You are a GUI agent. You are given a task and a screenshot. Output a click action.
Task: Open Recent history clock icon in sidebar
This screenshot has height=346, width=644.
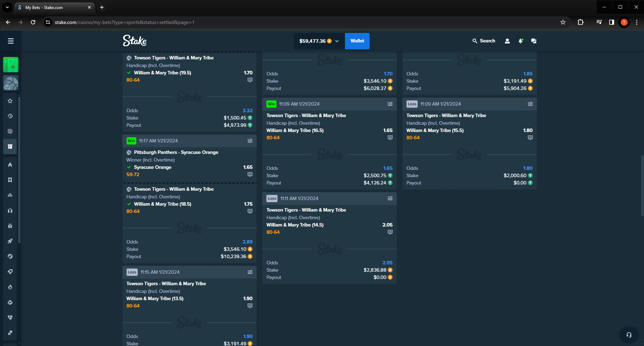10,116
